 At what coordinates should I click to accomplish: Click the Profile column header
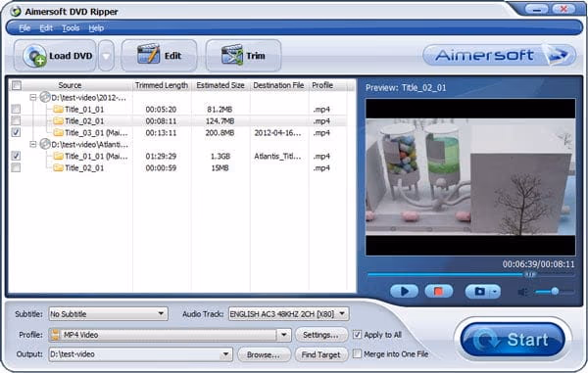pyautogui.click(x=322, y=85)
